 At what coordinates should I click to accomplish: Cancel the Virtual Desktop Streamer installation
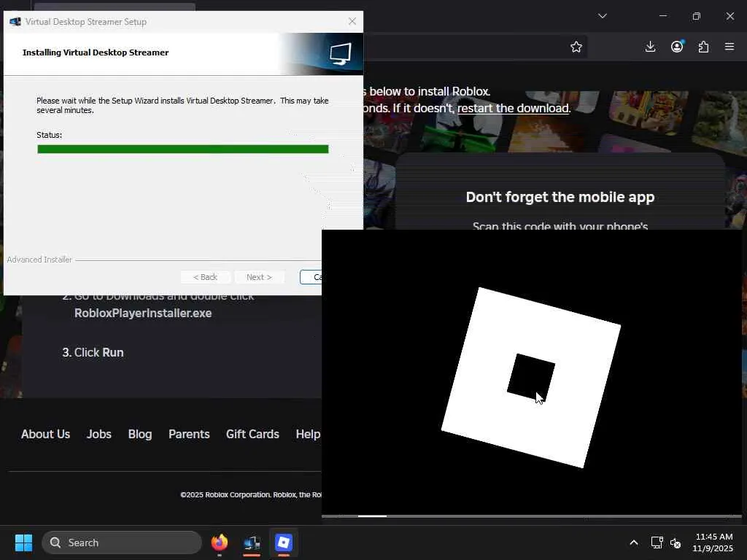[x=311, y=277]
